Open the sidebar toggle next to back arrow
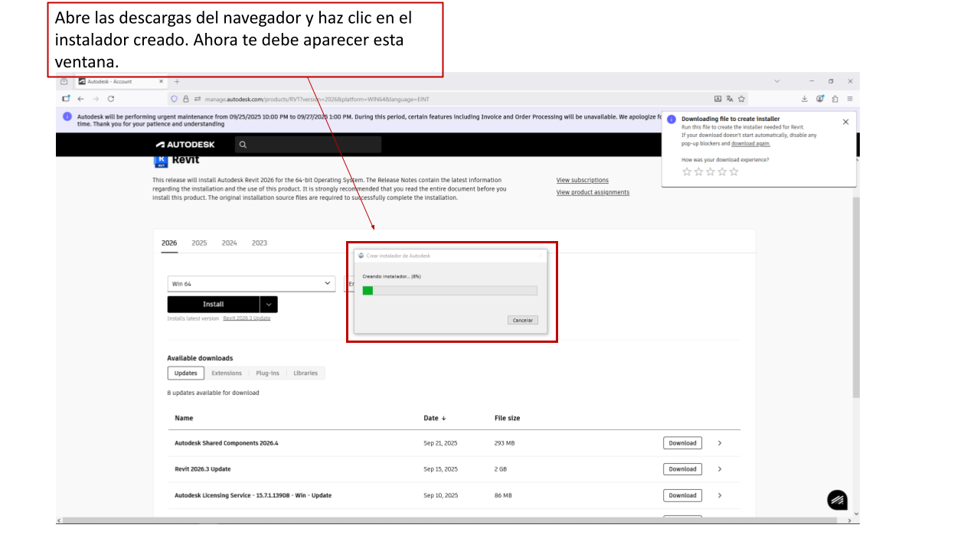This screenshot has width=980, height=551. [66, 99]
